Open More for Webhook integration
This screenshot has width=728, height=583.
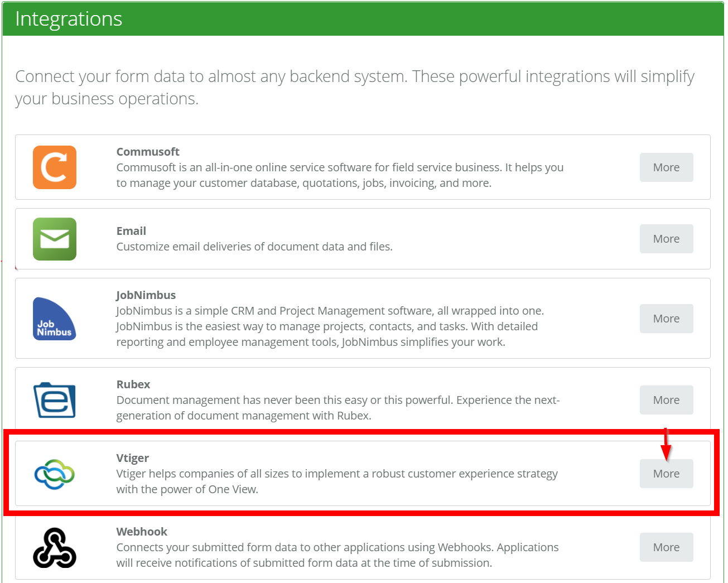pyautogui.click(x=666, y=547)
